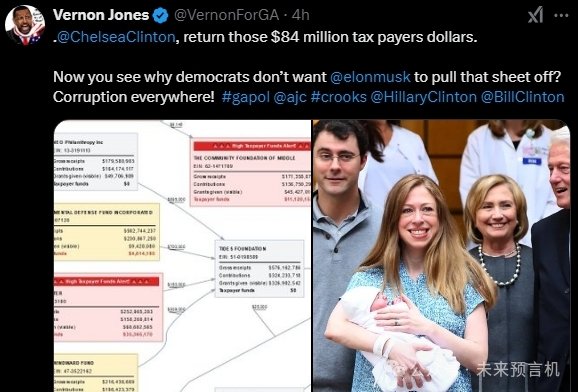
Task: Open the foundation flowchart image
Action: (x=182, y=256)
